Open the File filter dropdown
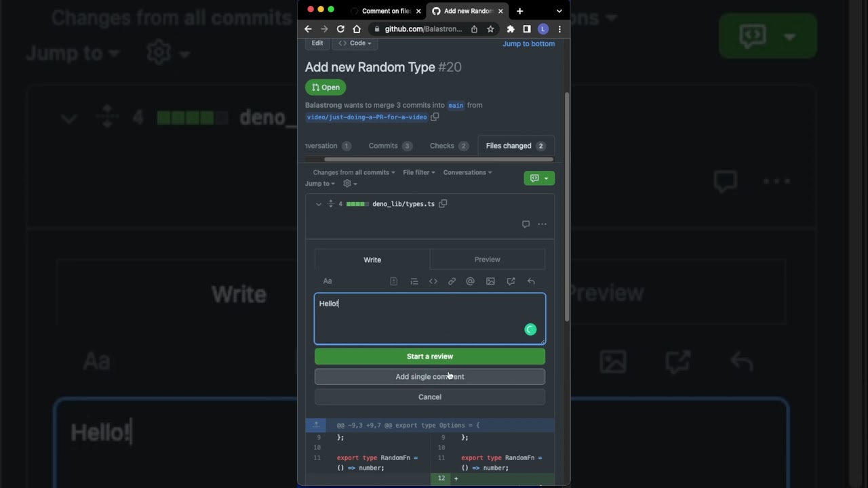Image resolution: width=868 pixels, height=488 pixels. (419, 172)
